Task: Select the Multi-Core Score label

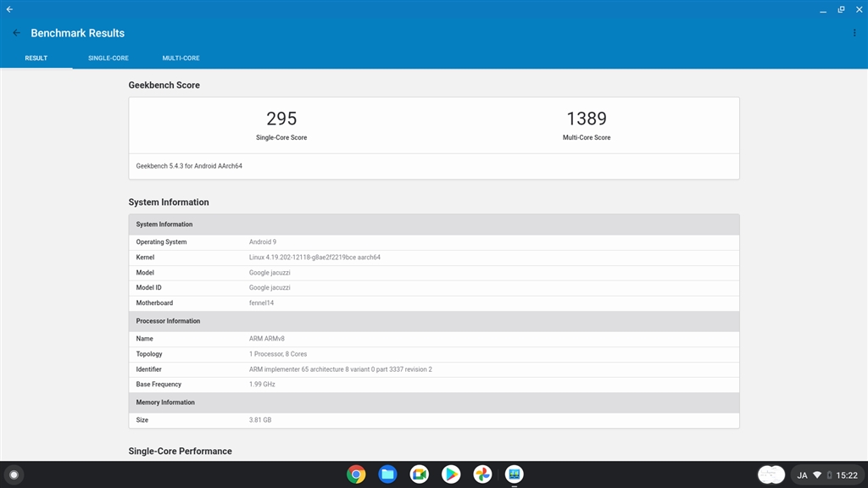Action: point(587,138)
